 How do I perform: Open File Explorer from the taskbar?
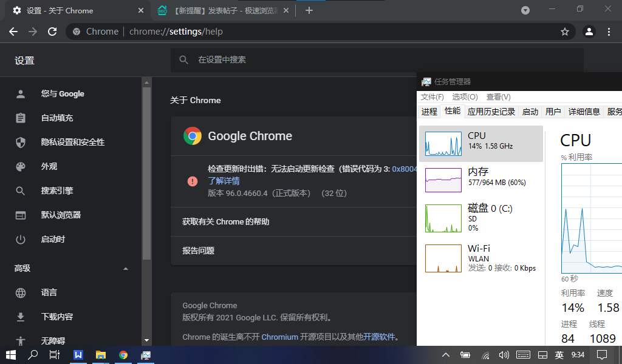pyautogui.click(x=101, y=355)
